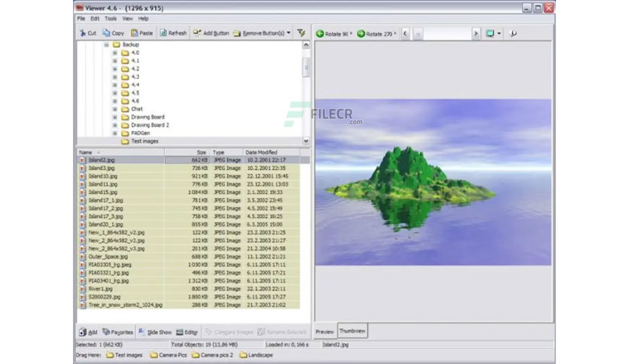Screen dimensions: 629x364
Task: Sort files by the Type column
Action: [x=226, y=153]
